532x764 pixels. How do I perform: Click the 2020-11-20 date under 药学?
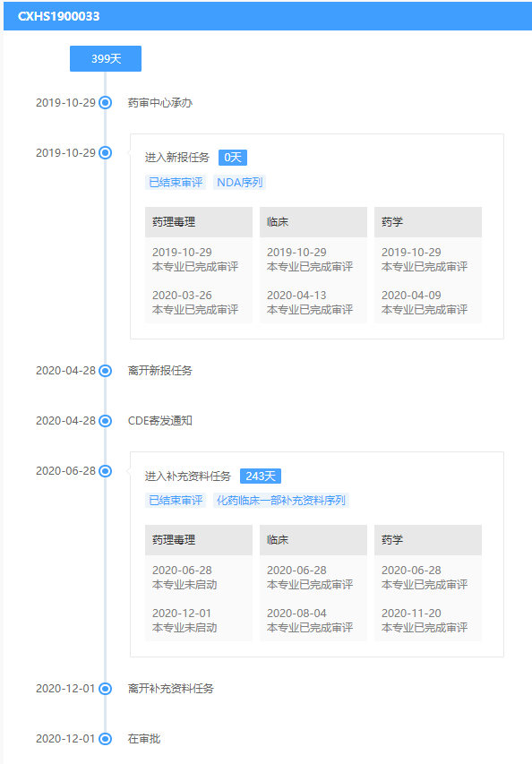click(411, 613)
